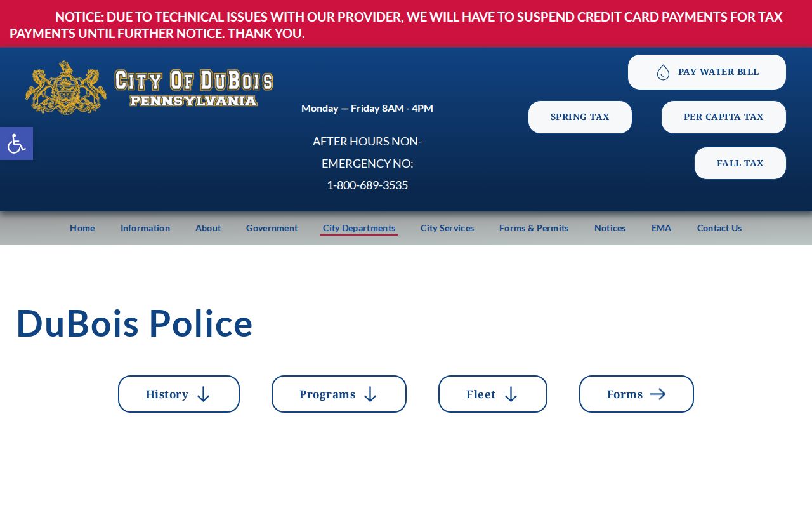Click the Monday — Friday 8AM - 4PM text
Image resolution: width=812 pixels, height=508 pixels.
367,108
